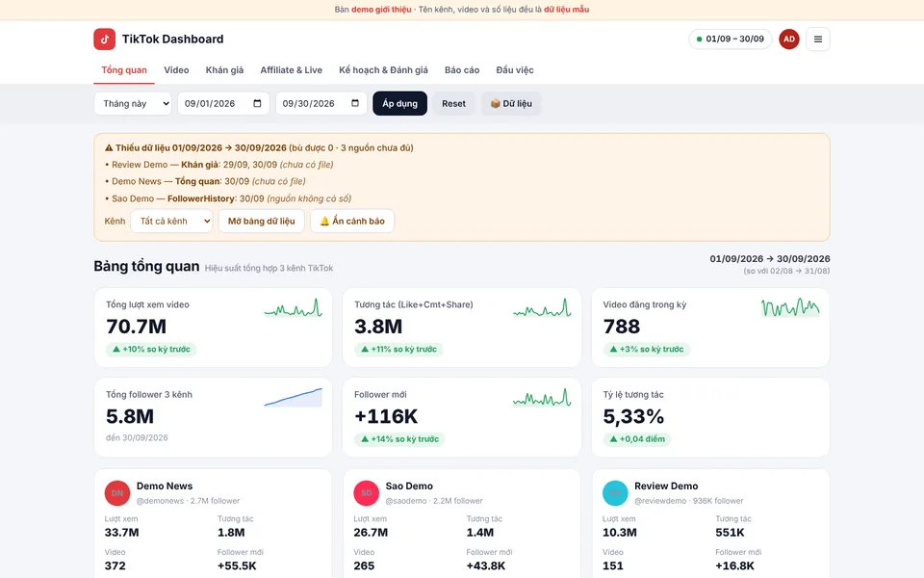Viewport: 924px width, 578px height.
Task: Click the 5.8M total follower value
Action: pos(130,416)
